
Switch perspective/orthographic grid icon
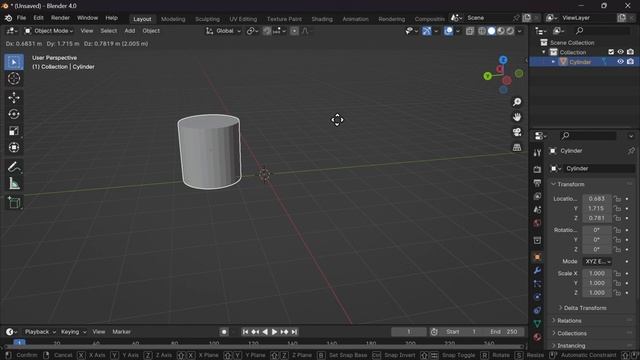tap(517, 147)
